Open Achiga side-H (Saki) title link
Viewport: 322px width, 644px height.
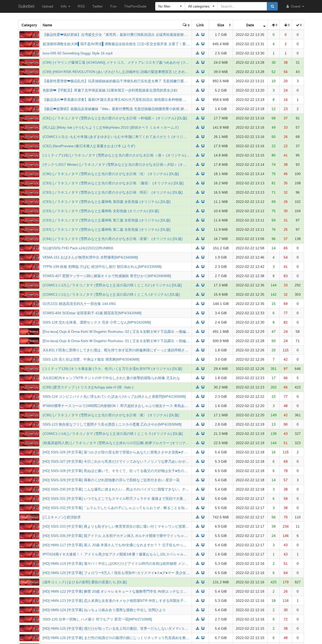(88, 387)
